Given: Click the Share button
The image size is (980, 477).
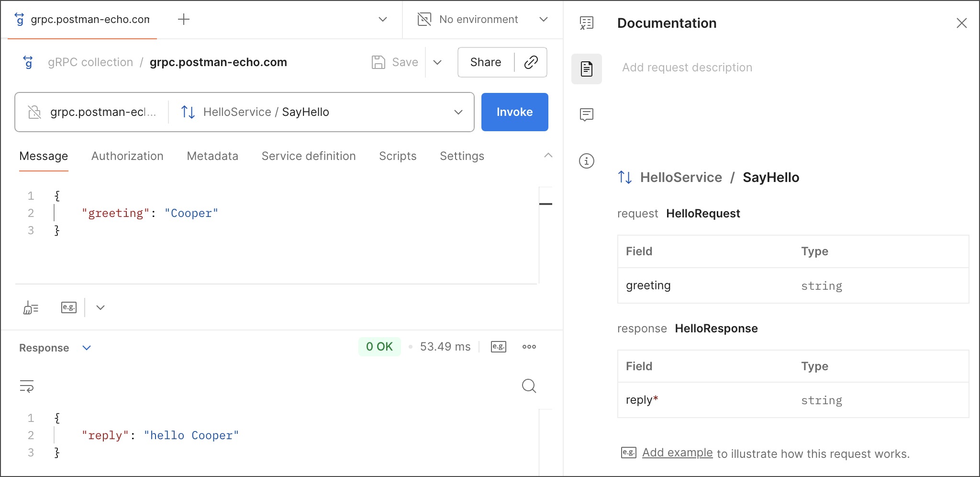Looking at the screenshot, I should pyautogui.click(x=486, y=62).
